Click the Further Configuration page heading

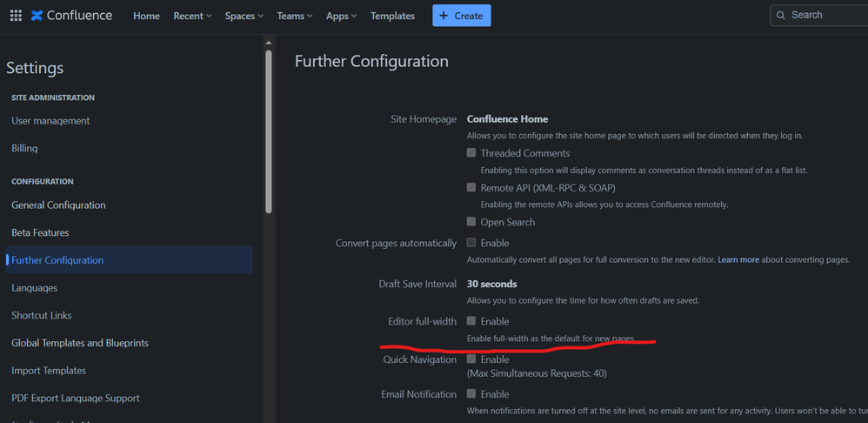click(371, 61)
